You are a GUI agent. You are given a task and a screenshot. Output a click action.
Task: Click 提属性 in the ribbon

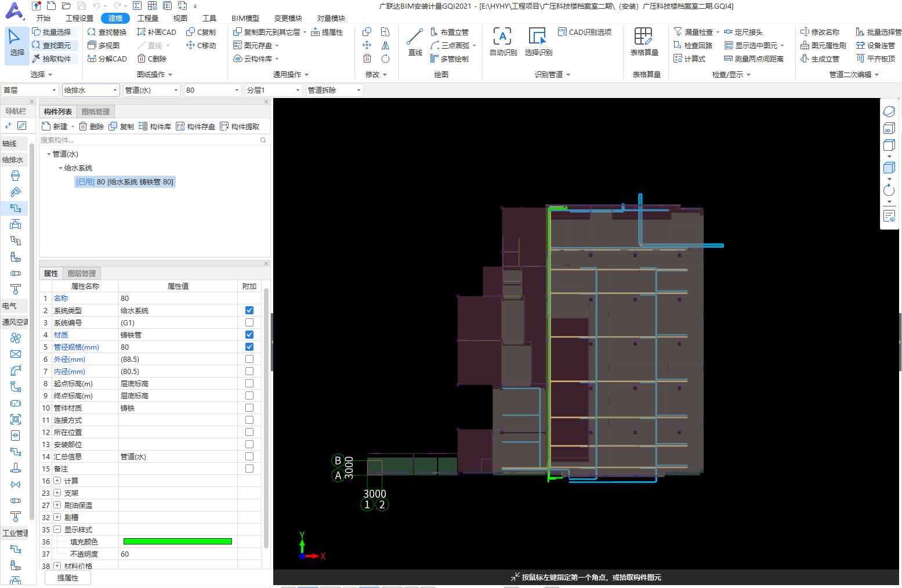click(x=327, y=32)
